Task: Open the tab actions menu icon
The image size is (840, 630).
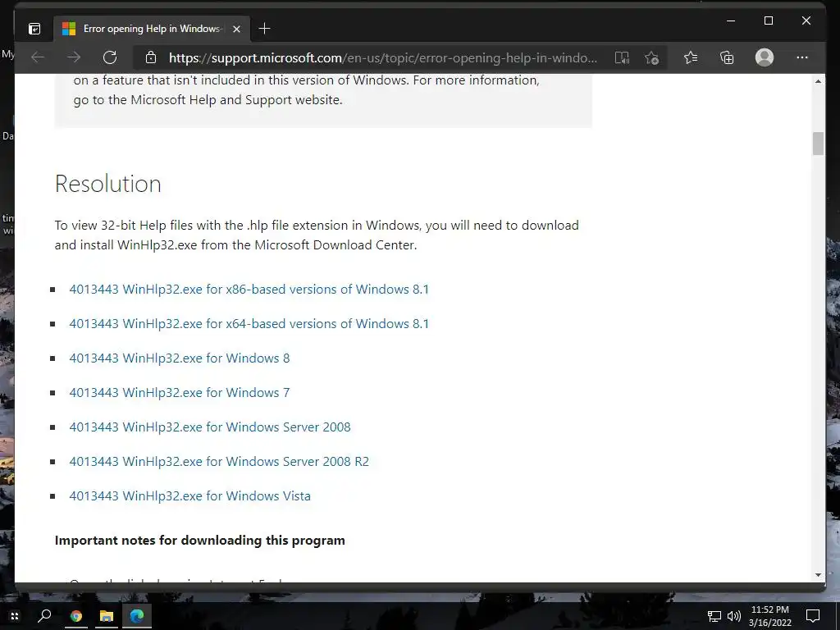Action: 34,29
